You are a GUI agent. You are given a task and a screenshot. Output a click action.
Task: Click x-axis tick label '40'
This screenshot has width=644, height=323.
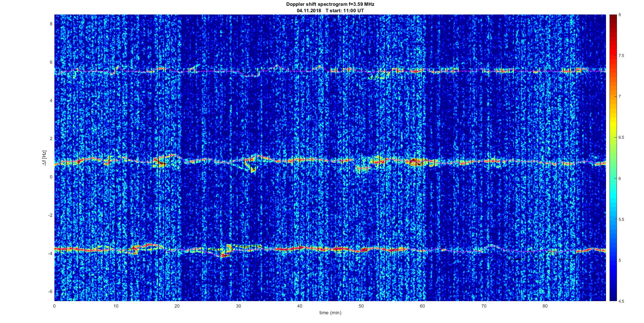tap(300, 306)
